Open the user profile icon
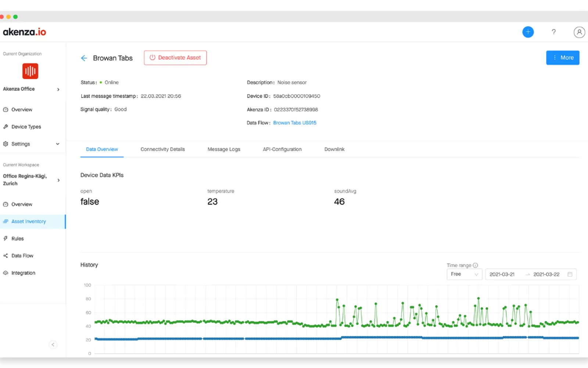Viewport: 588px width, 368px height. pos(579,32)
